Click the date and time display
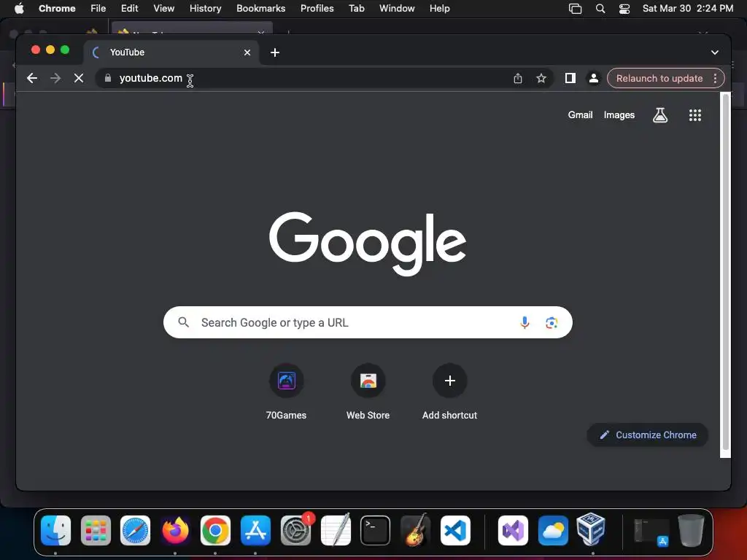 pos(687,8)
